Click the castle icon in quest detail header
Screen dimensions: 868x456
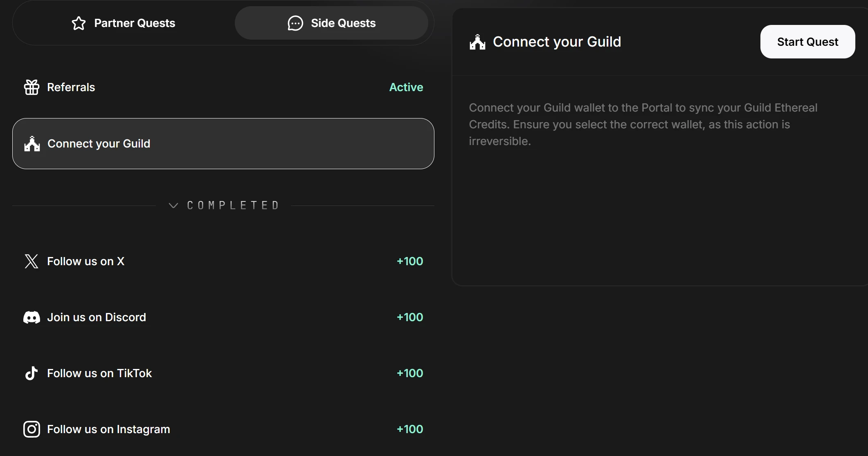click(477, 42)
